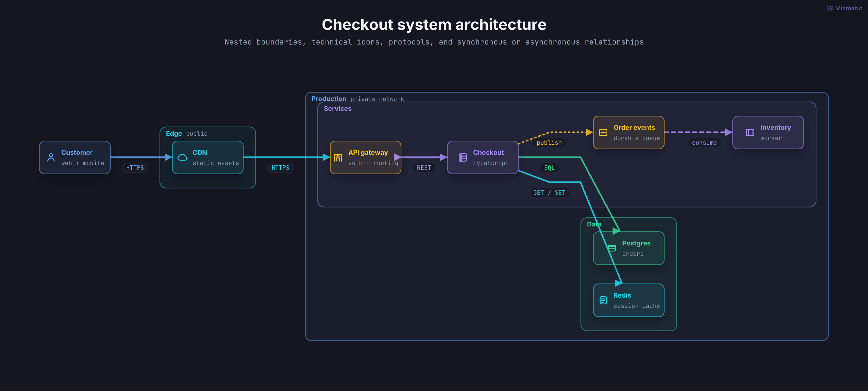Click the publish edge label
The image size is (868, 391).
[x=549, y=143]
